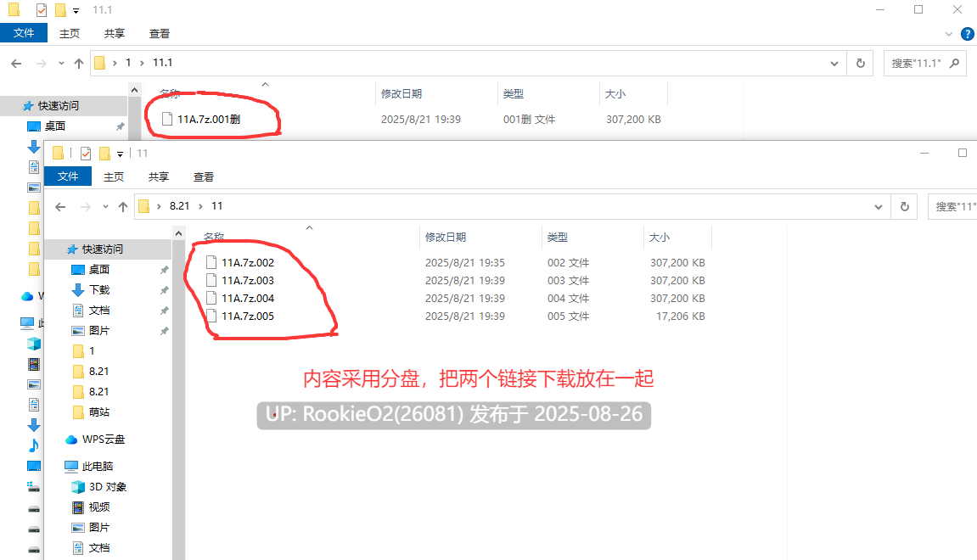Open 主页 tab in the 11.1 window
977x560 pixels.
point(69,34)
